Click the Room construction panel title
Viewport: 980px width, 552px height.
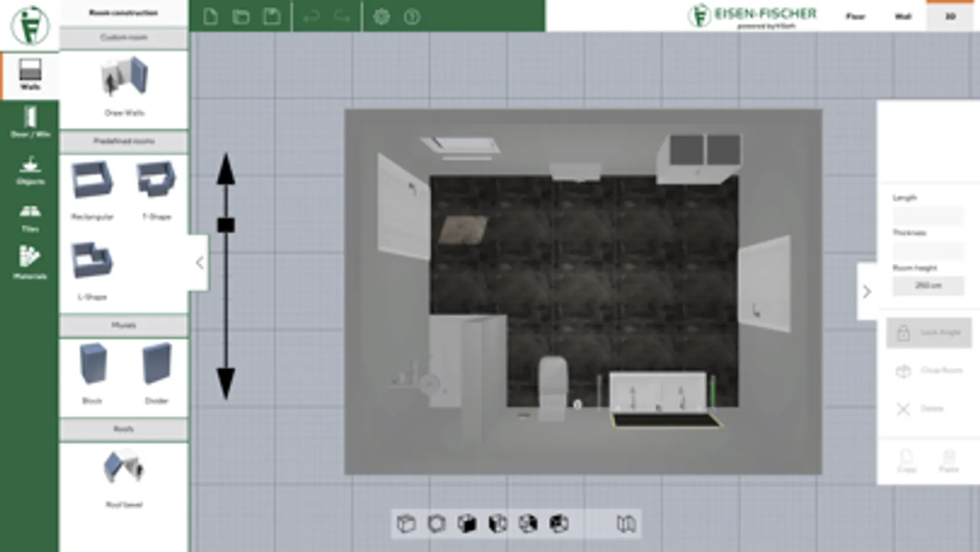pyautogui.click(x=123, y=12)
